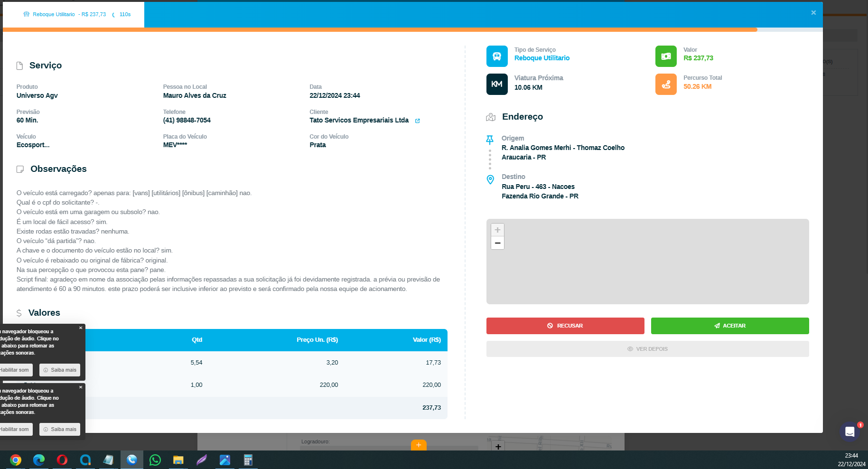The height and width of the screenshot is (469, 868).
Task: Click the green Valor money icon
Action: coord(666,56)
